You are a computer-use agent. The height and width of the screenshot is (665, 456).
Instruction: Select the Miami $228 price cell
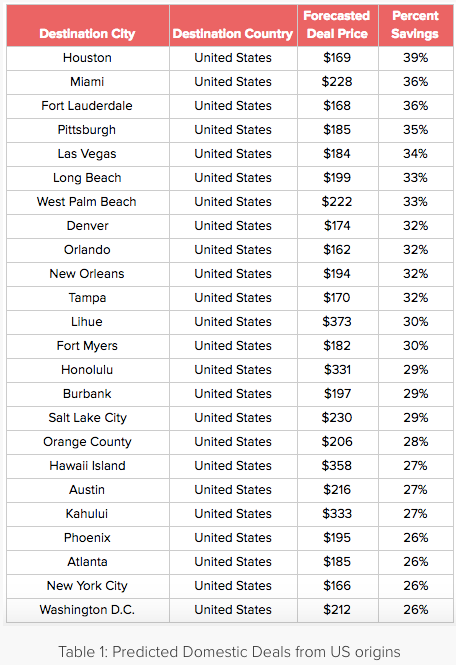337,81
